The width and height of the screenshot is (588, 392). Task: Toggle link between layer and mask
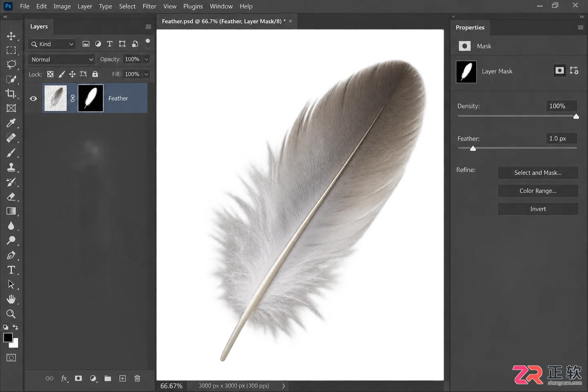73,98
